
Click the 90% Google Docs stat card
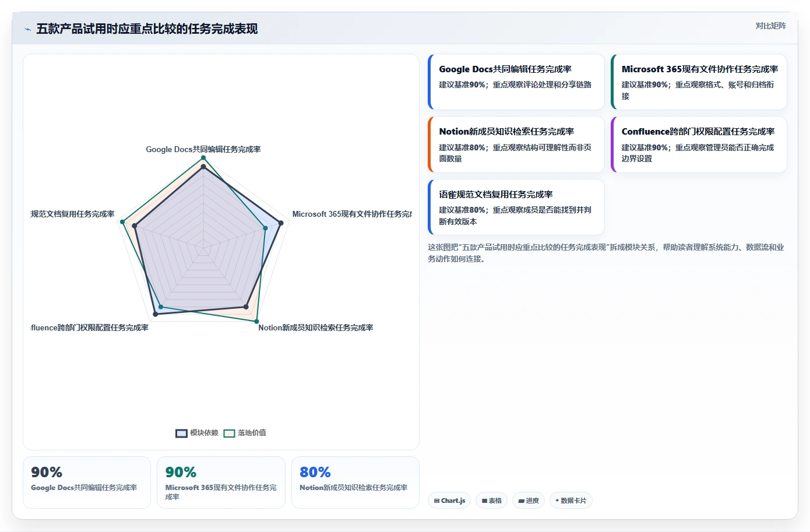tap(87, 482)
